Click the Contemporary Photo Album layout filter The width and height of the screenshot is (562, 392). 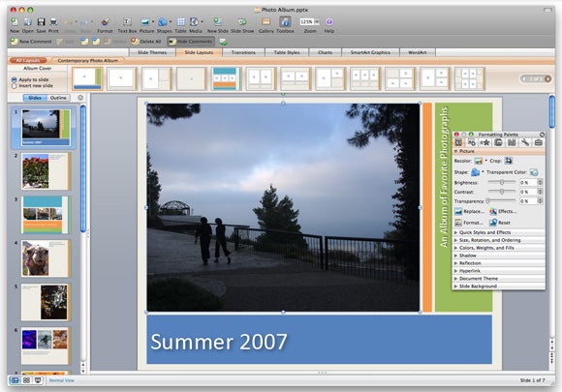point(88,61)
